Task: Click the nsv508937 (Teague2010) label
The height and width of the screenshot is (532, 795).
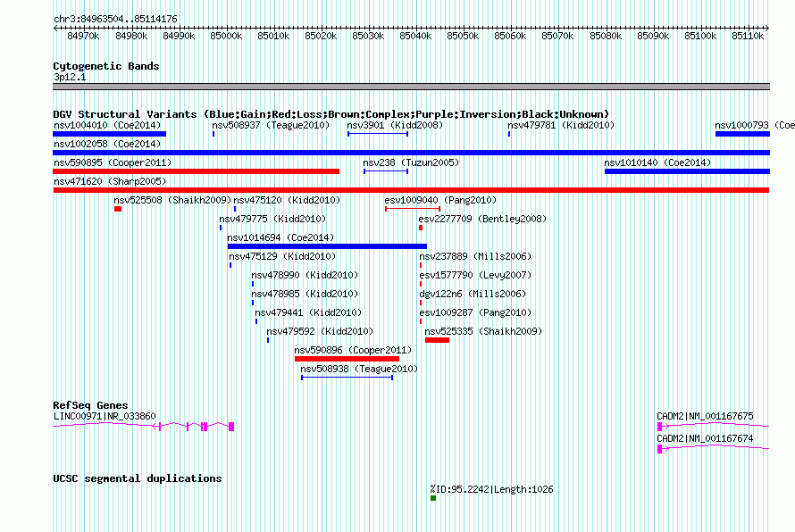Action: click(271, 125)
